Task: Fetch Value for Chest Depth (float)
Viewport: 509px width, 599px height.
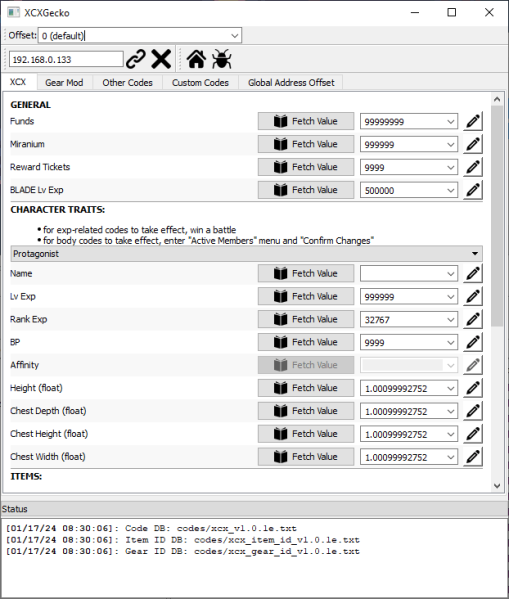Action: pyautogui.click(x=306, y=411)
